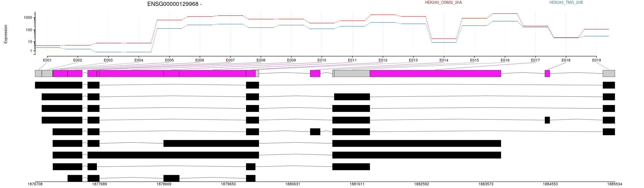Click the middle black exon in last transcript
644x188 pixels.
[x=171, y=178]
